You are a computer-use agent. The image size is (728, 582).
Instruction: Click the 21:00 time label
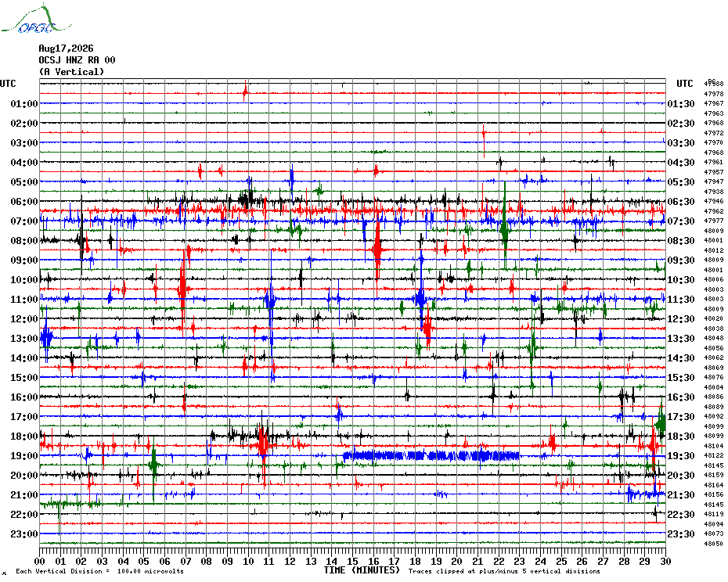coord(24,494)
